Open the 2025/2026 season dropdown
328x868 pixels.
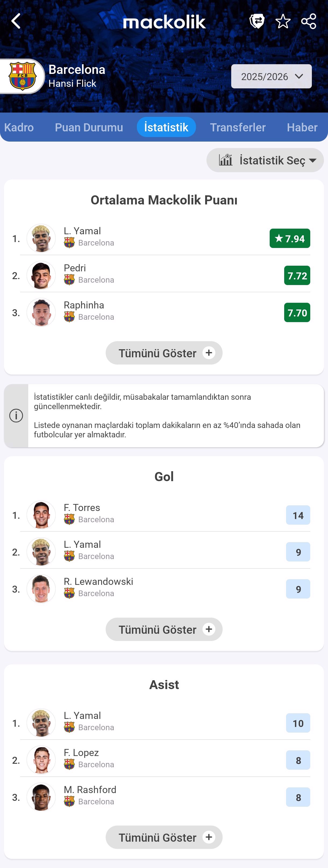point(271,77)
